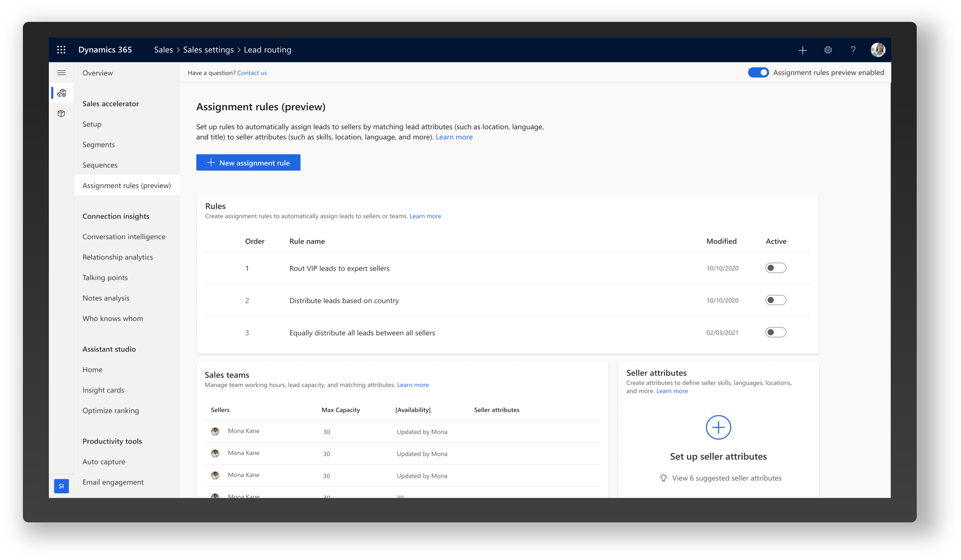Sort by the Rule name column header

tap(307, 242)
